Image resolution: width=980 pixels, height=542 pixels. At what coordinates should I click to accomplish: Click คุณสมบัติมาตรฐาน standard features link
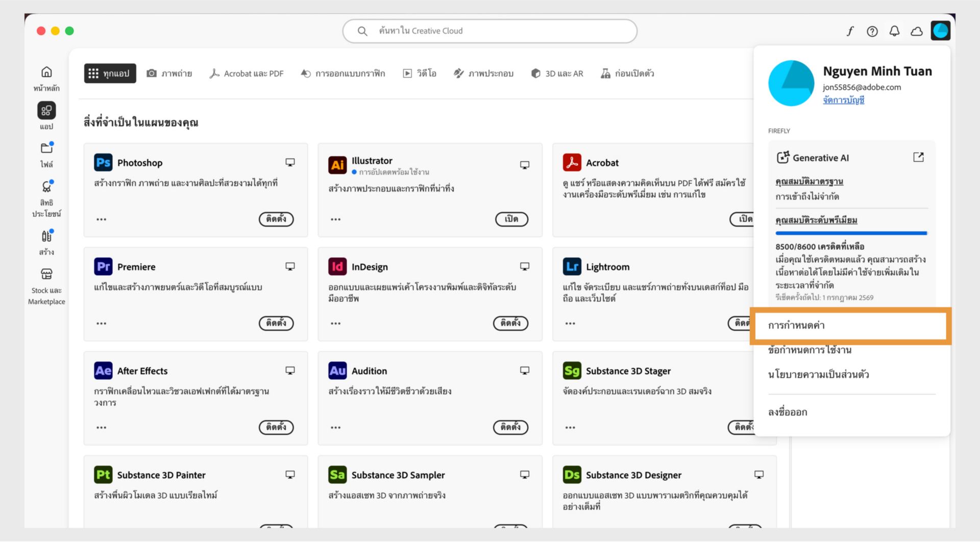[x=809, y=182]
